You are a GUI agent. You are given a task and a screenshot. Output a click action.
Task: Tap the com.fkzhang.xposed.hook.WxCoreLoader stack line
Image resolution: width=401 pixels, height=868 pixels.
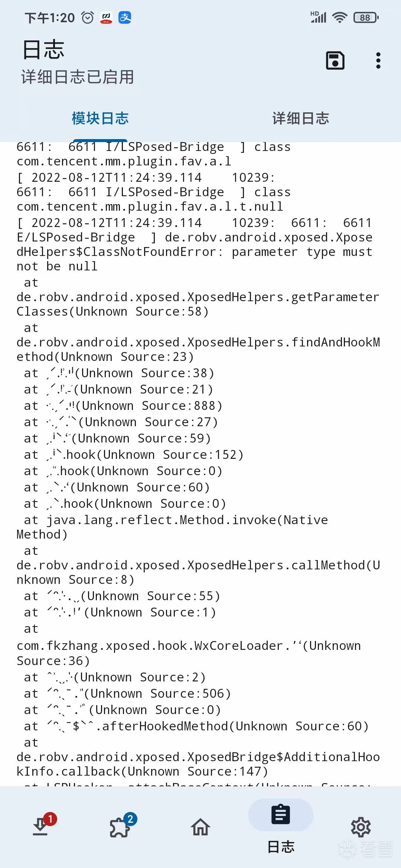(189, 653)
